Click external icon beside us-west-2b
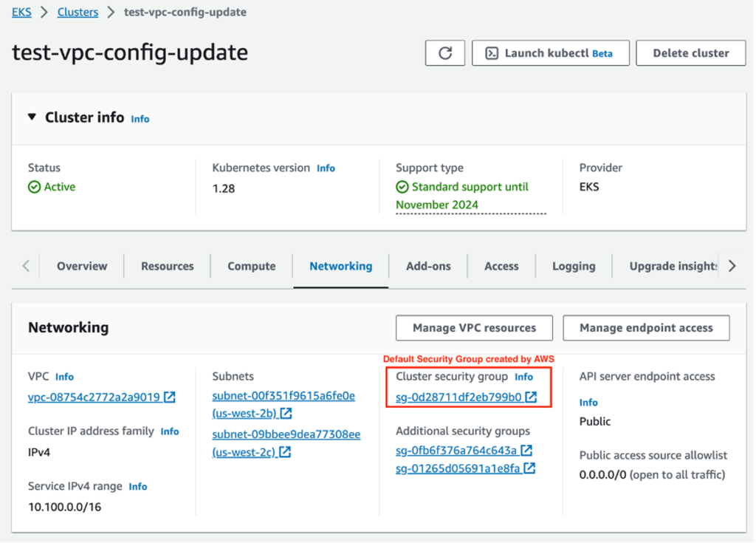The width and height of the screenshot is (756, 543). point(286,413)
